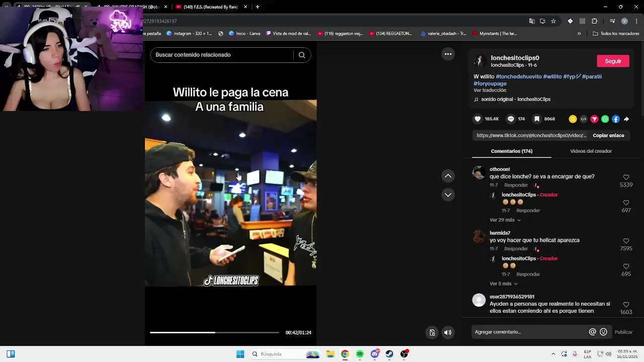The width and height of the screenshot is (644, 362).
Task: Open the three-dots more options menu on video
Action: (x=448, y=54)
